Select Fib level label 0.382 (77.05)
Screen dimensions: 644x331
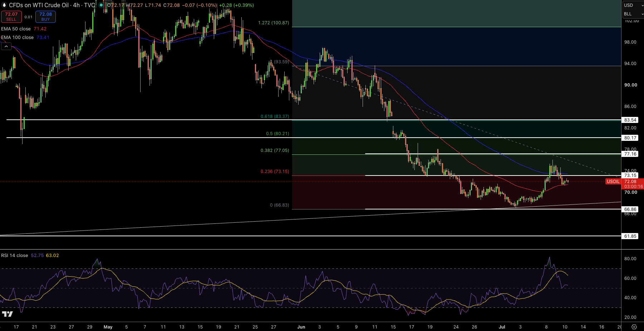point(275,150)
